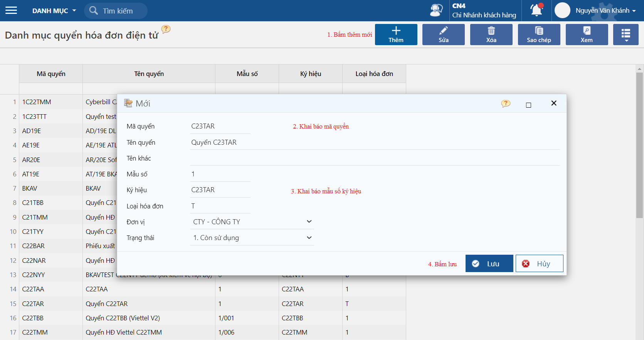The image size is (644, 340).
Task: Expand the Đơn vị dropdown
Action: coord(252,222)
